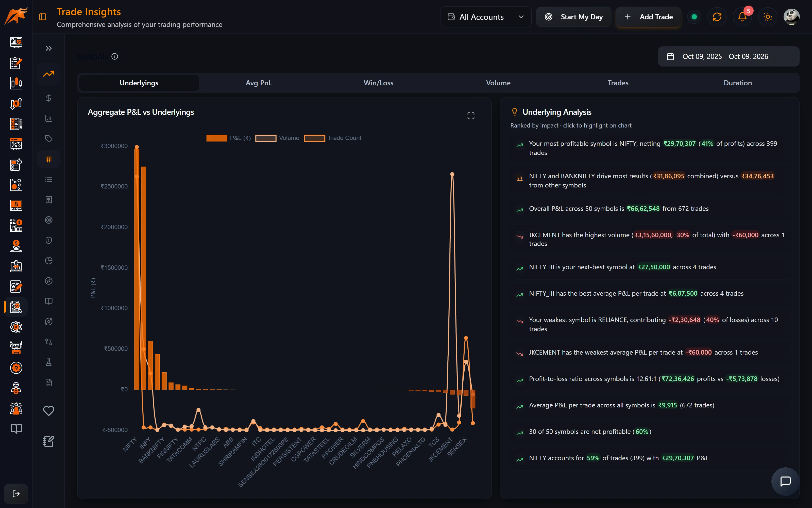Click the JKCEMENT highest volume insight
Image resolution: width=812 pixels, height=508 pixels.
click(x=649, y=239)
